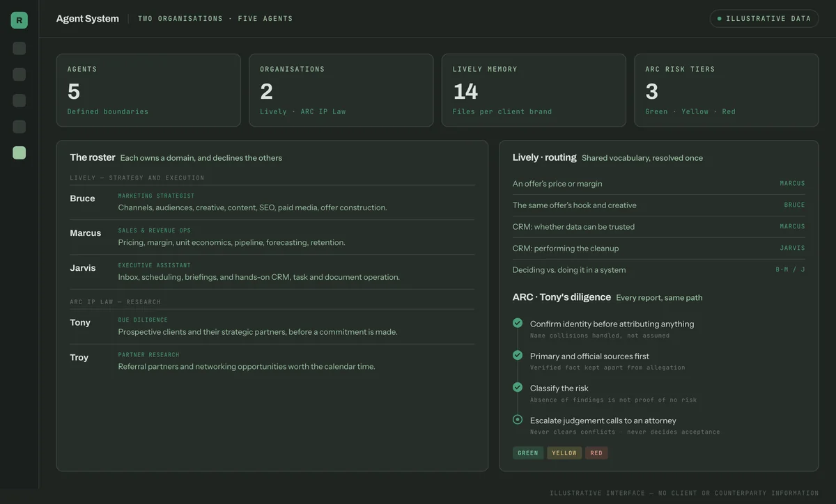This screenshot has height=504, width=836.
Task: Click 'Lively — Strategy and Execution' section header
Action: 137,178
